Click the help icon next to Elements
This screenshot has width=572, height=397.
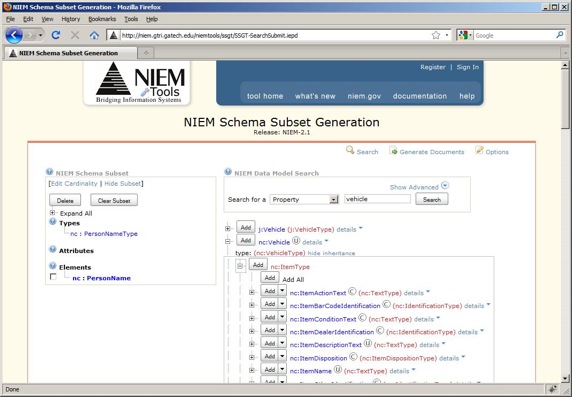[53, 266]
